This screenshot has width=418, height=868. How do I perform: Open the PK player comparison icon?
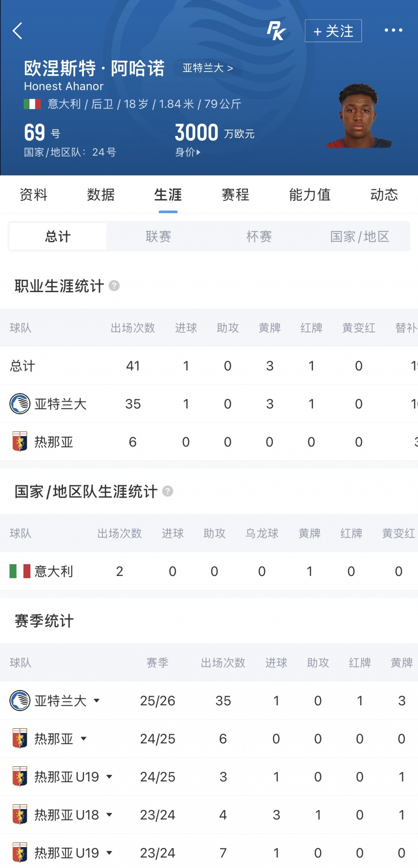point(276,31)
